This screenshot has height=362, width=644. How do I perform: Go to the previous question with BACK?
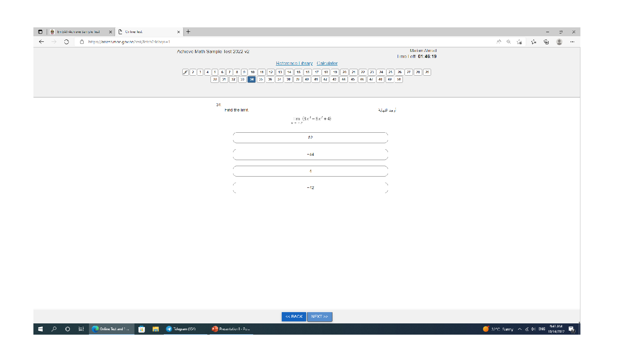click(294, 317)
